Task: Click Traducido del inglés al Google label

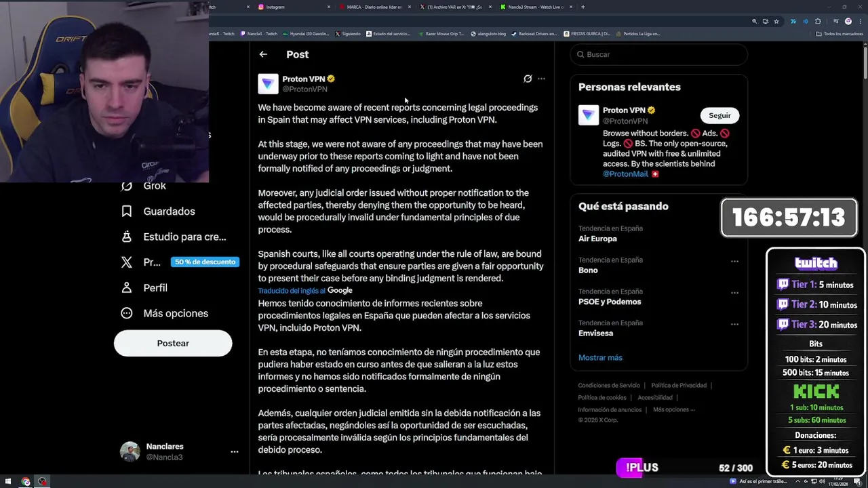Action: pyautogui.click(x=304, y=291)
